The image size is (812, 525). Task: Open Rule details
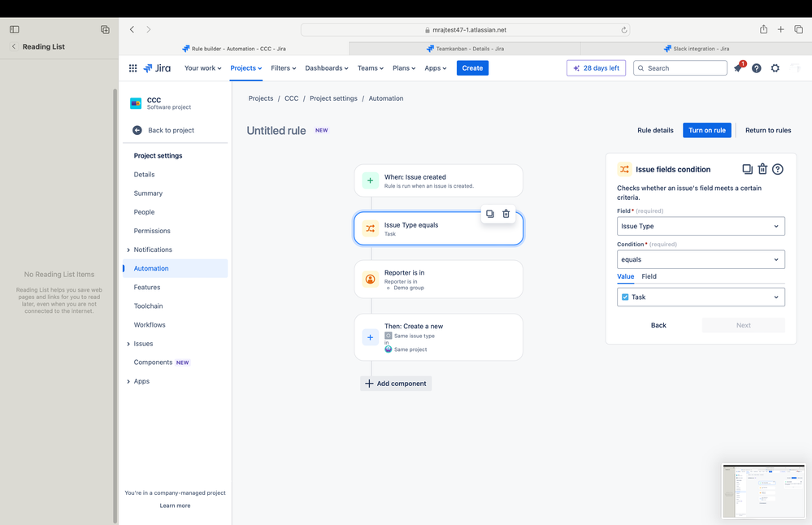pos(655,131)
